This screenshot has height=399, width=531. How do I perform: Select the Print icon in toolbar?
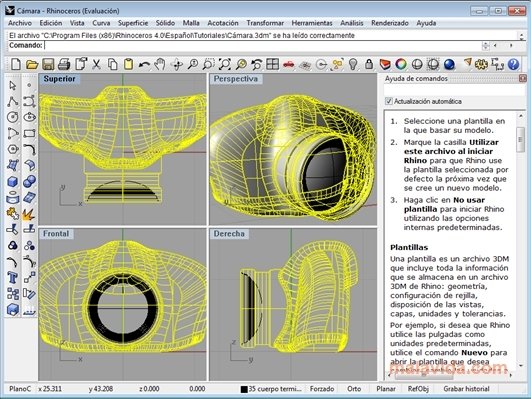tap(64, 64)
